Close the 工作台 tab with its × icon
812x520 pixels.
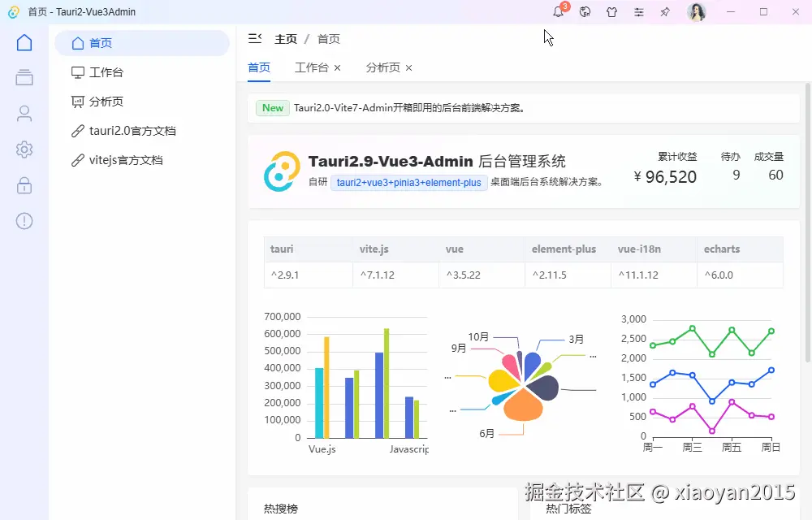[339, 67]
